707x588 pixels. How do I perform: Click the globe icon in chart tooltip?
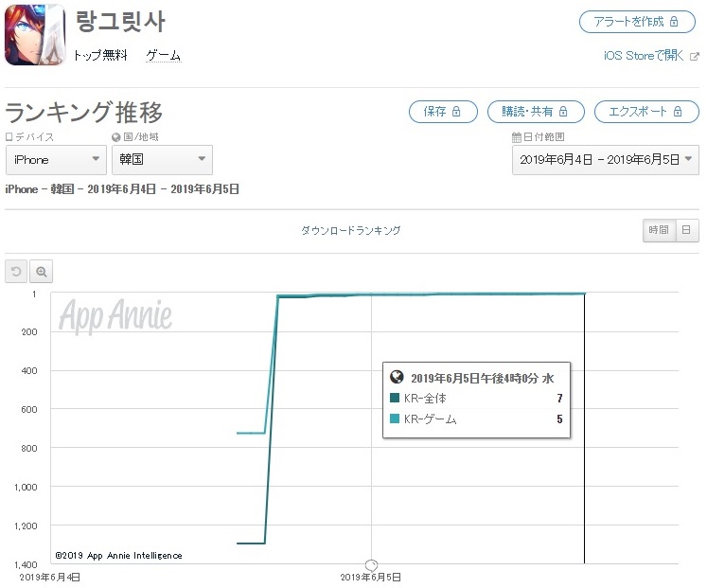(397, 376)
